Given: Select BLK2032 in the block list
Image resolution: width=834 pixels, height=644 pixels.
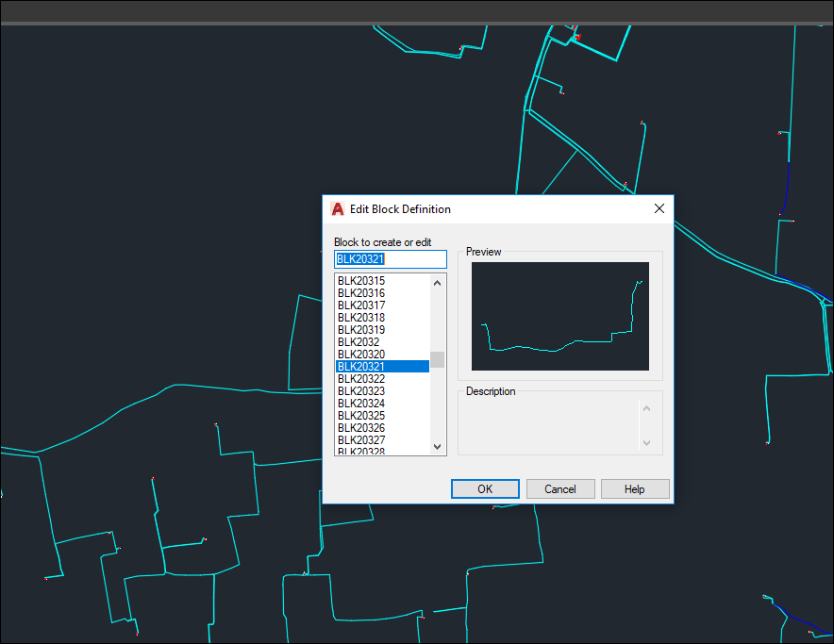Looking at the screenshot, I should click(382, 342).
